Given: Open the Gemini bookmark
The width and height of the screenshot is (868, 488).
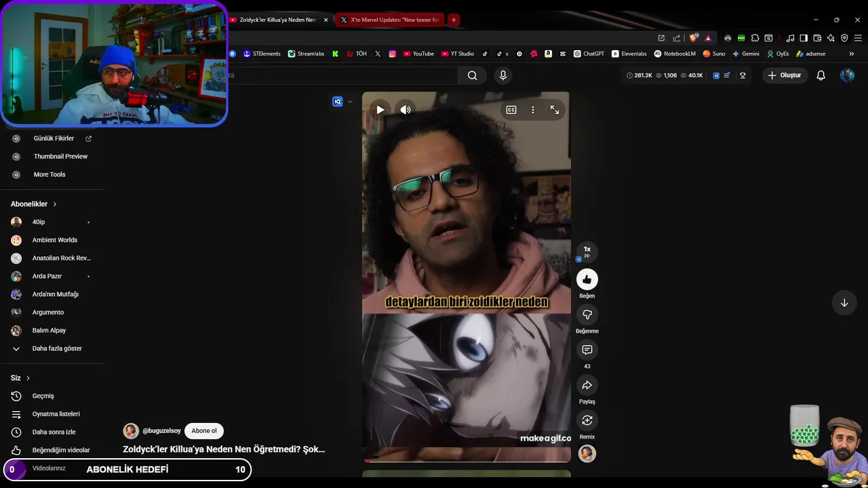Looking at the screenshot, I should [x=746, y=54].
